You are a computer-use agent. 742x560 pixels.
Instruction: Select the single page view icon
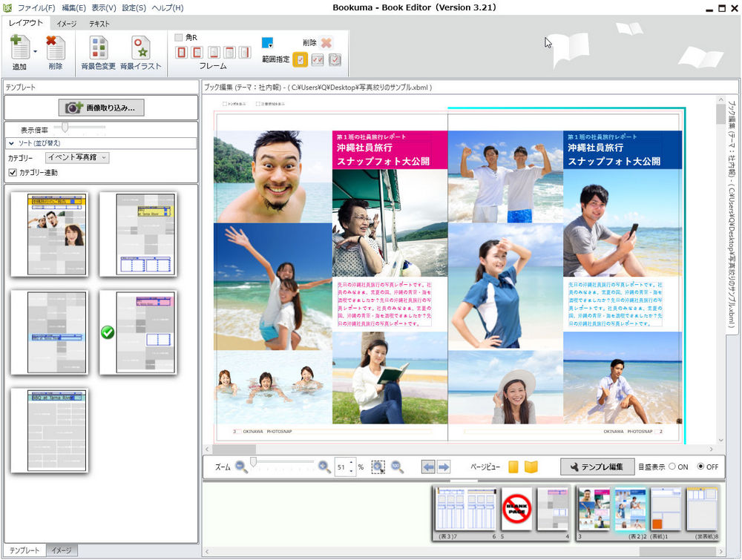pyautogui.click(x=513, y=467)
